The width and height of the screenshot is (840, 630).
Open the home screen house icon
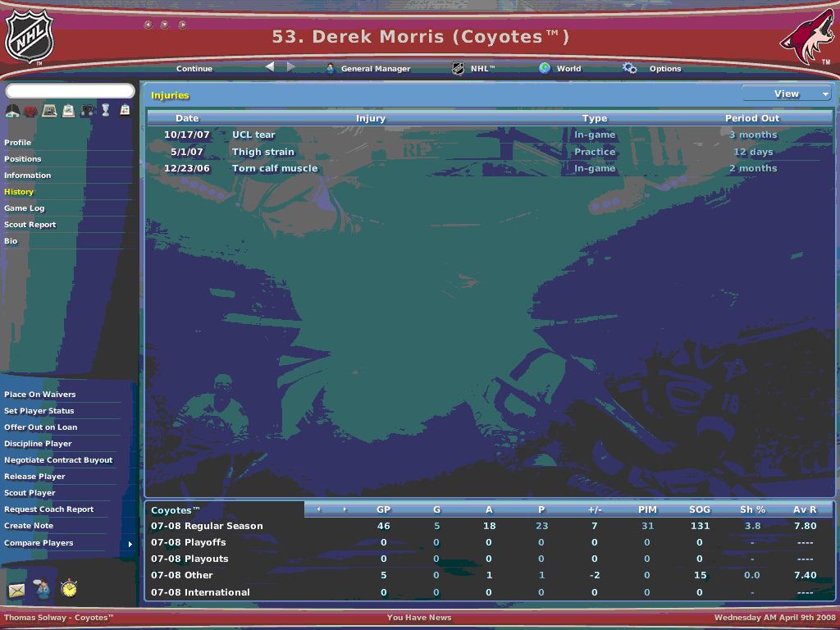point(12,111)
